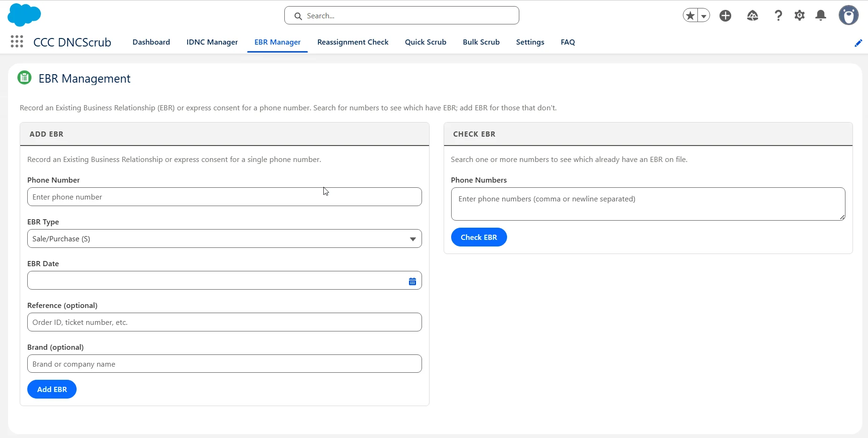Click the magnifier icon in search bar
The height and width of the screenshot is (438, 868).
tap(298, 16)
